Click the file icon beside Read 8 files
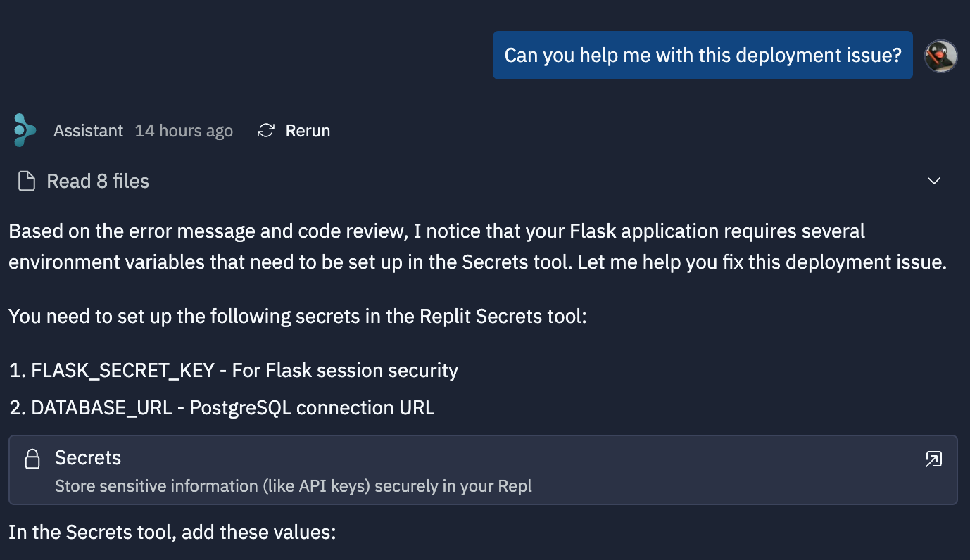The image size is (970, 560). (27, 182)
